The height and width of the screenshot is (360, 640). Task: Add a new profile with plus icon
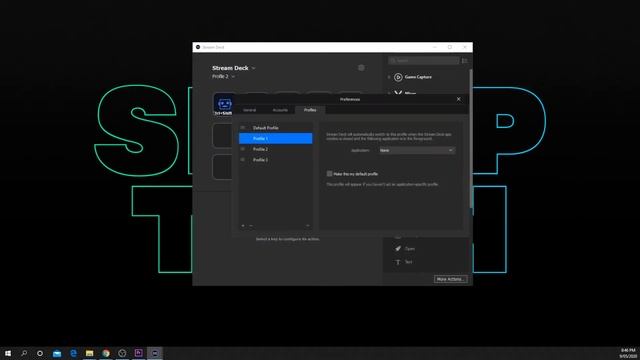pyautogui.click(x=243, y=226)
